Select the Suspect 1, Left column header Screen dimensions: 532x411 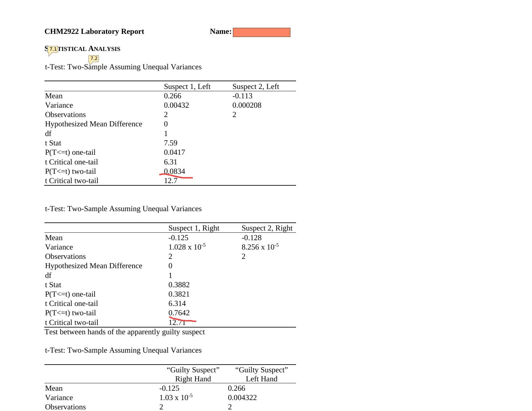187,86
